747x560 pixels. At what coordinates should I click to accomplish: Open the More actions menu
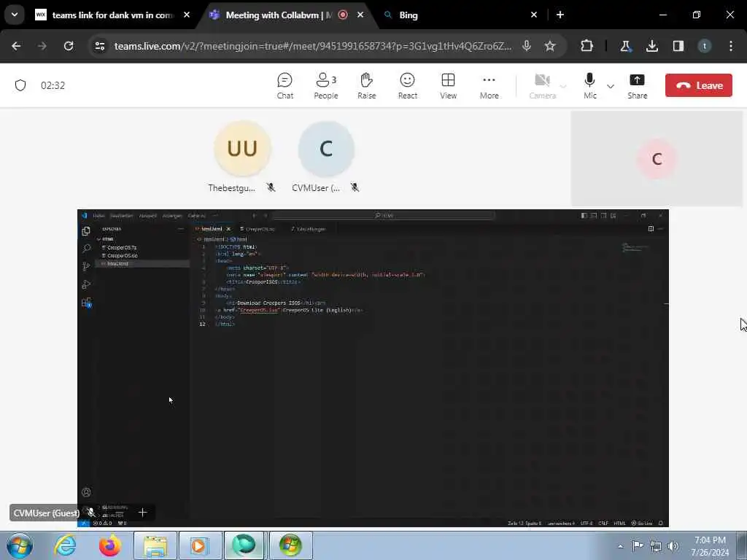coord(489,86)
